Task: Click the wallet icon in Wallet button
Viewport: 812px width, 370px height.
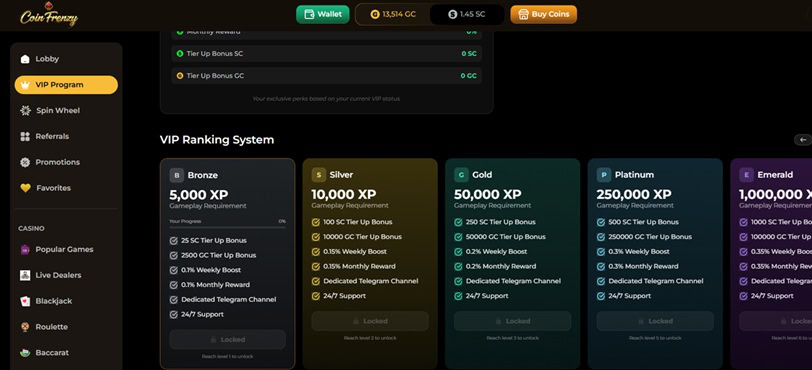Action: (309, 14)
